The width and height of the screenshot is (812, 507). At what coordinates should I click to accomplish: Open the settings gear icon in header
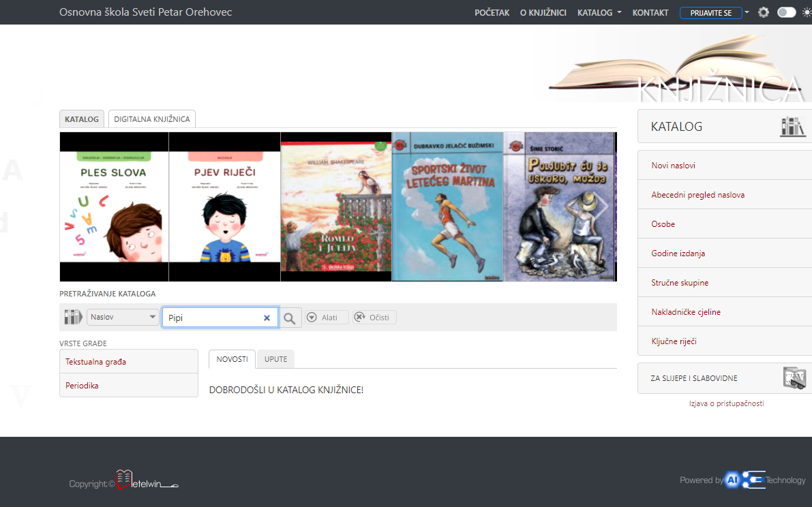pos(764,12)
